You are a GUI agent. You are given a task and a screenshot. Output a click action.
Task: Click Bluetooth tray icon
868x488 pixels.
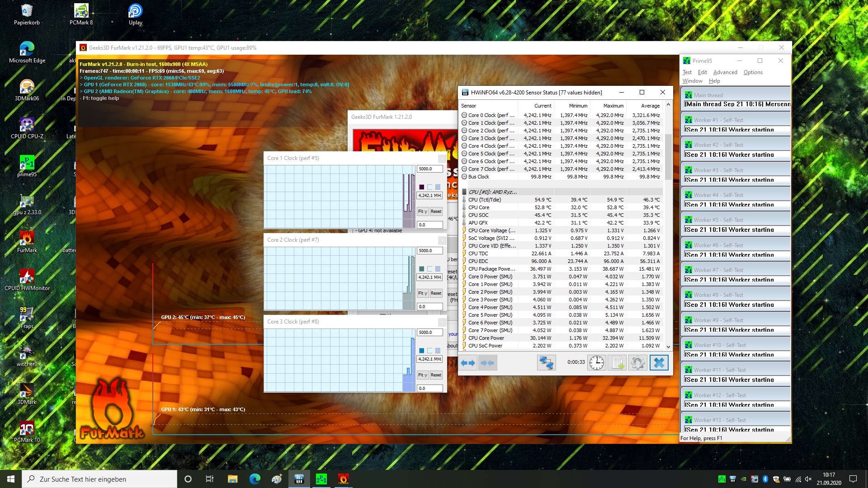pyautogui.click(x=765, y=479)
